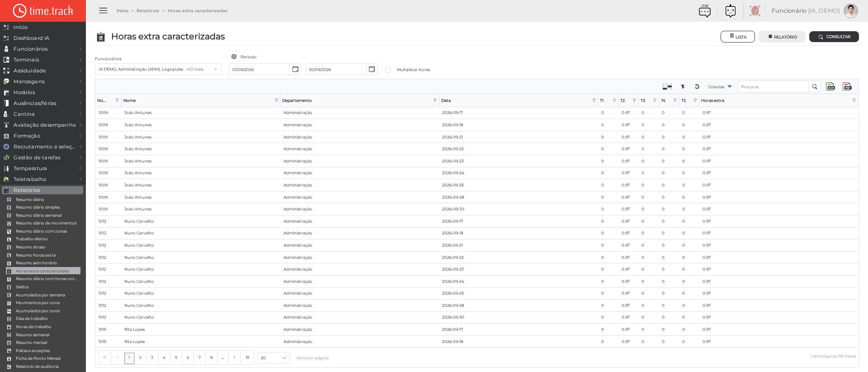868x372 pixels.
Task: Filter the Horas extra column
Action: (x=854, y=100)
